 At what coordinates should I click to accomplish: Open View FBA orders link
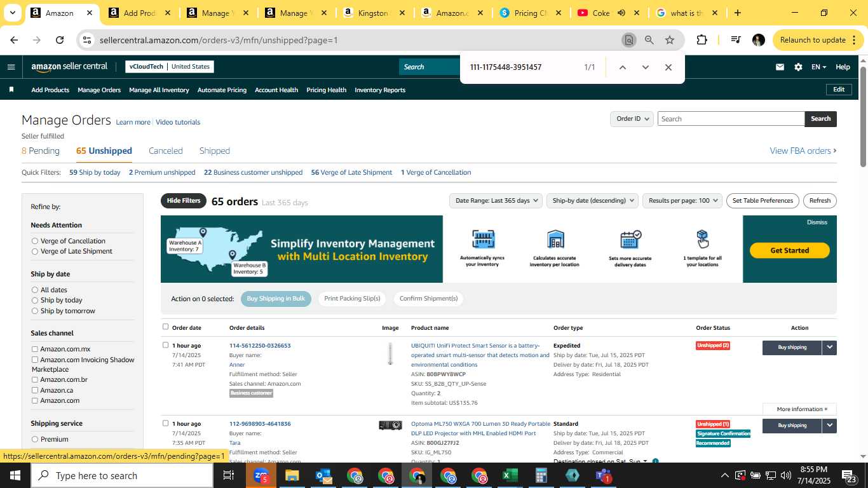coord(803,151)
